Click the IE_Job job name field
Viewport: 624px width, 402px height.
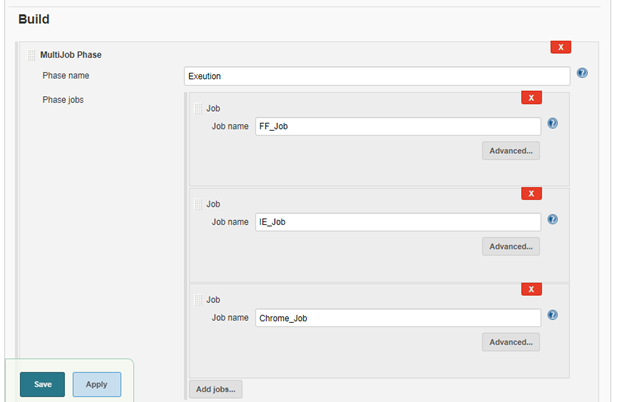pos(397,222)
